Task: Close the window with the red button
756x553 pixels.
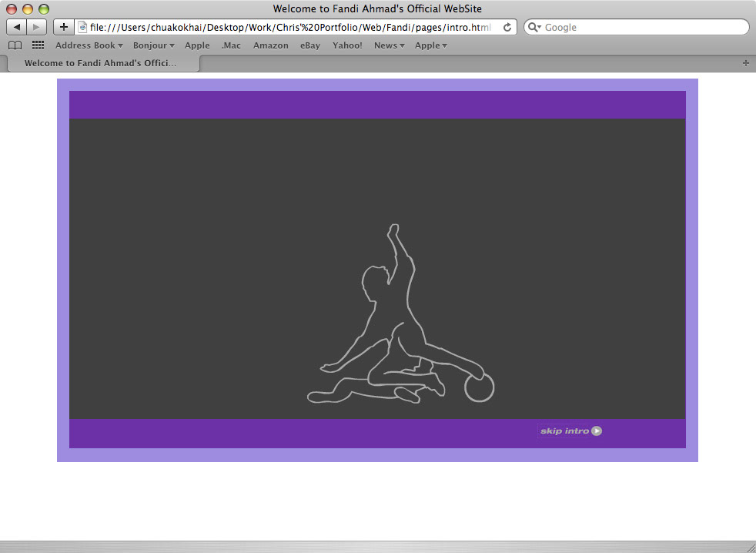Action: coord(12,8)
